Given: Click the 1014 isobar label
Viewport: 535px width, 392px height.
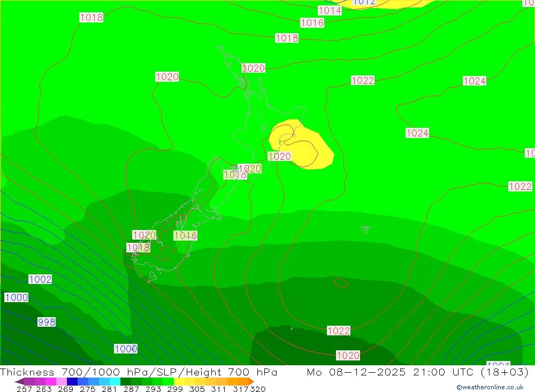Looking at the screenshot, I should pos(330,11).
